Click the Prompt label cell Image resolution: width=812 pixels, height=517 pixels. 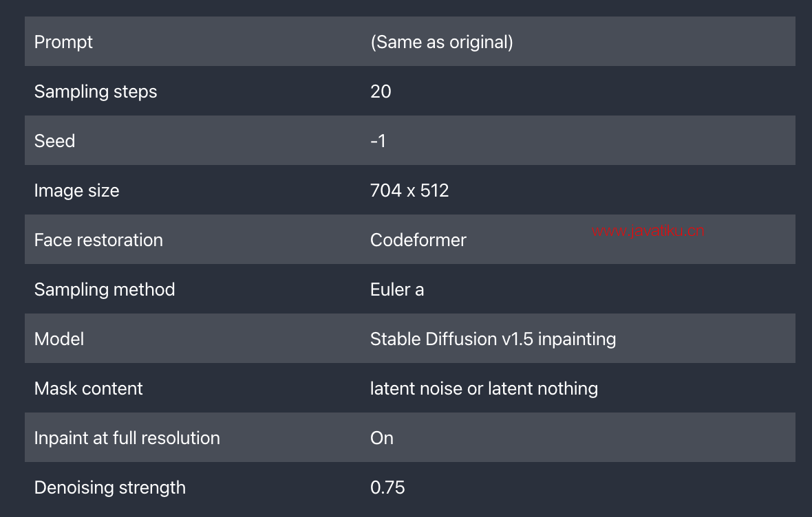(x=63, y=42)
